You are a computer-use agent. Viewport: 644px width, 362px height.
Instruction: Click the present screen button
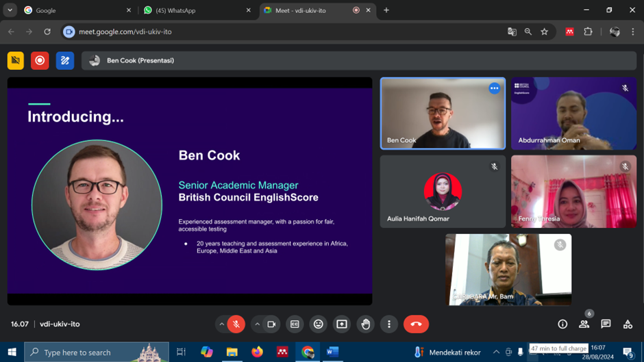[x=342, y=324]
